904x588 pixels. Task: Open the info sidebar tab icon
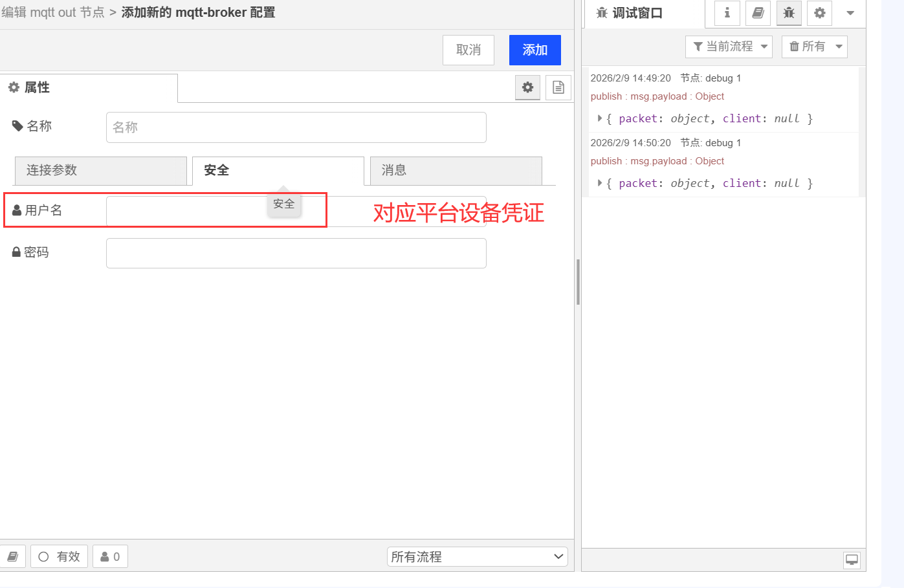pos(727,13)
